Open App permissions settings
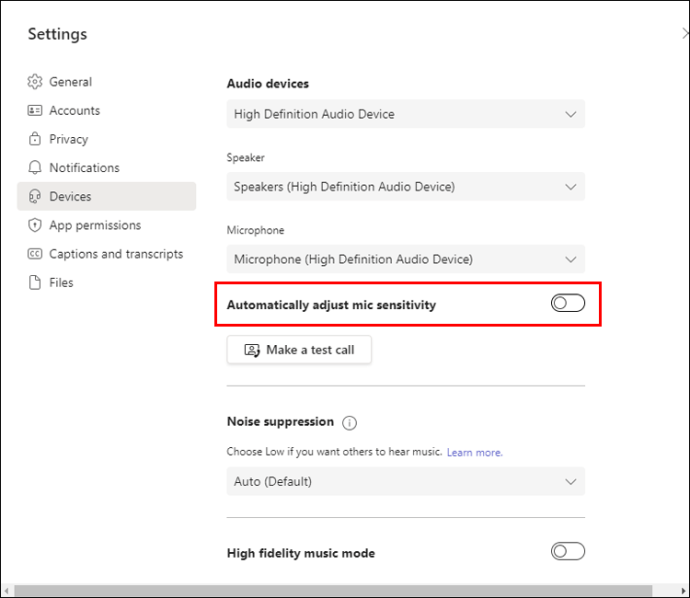 106,225
